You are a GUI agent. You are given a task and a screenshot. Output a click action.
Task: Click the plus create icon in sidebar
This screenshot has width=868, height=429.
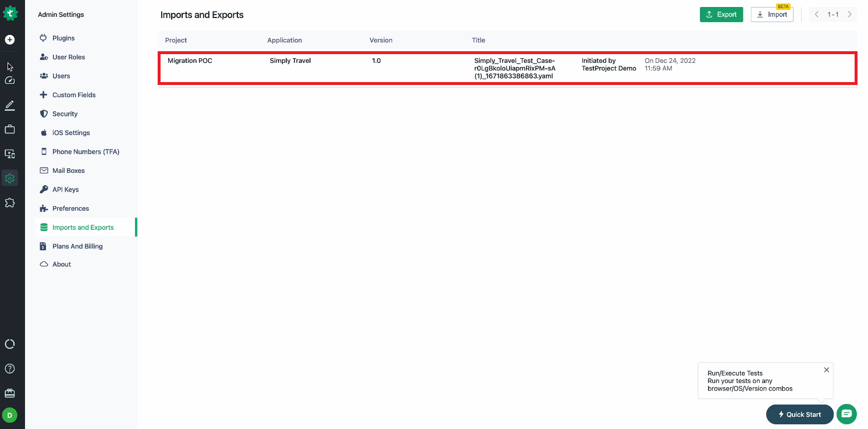10,40
